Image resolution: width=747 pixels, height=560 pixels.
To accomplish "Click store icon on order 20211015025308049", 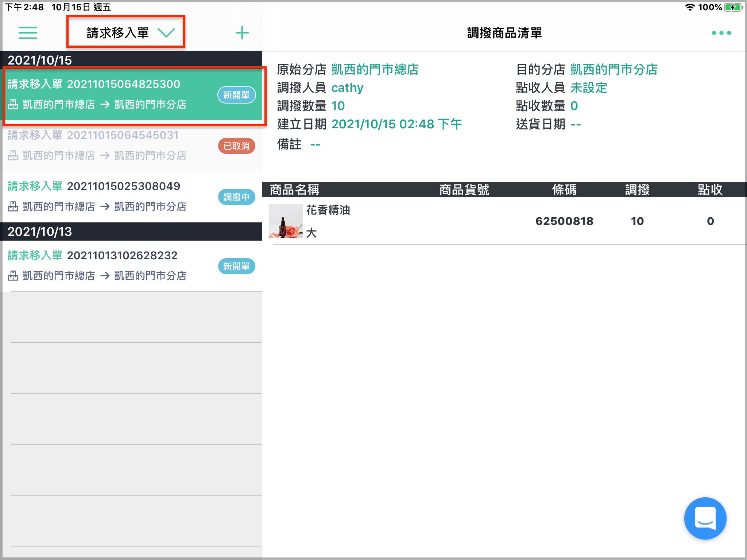I will [x=13, y=206].
